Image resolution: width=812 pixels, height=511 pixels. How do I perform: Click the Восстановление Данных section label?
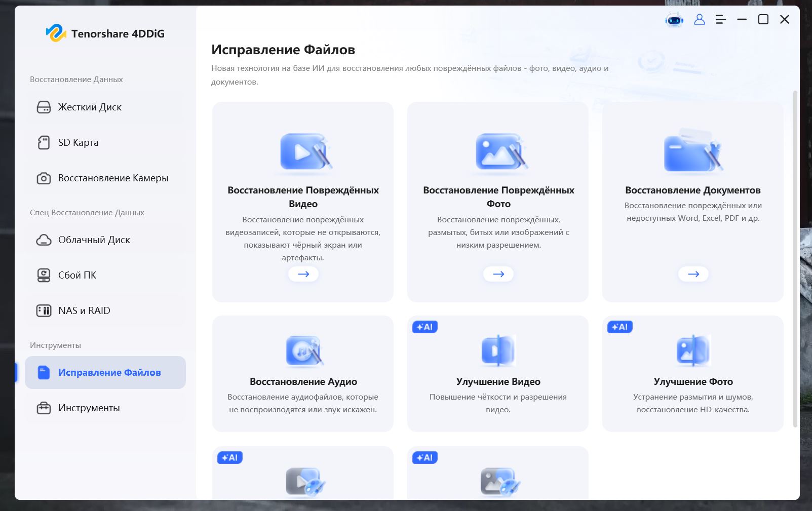click(x=76, y=80)
